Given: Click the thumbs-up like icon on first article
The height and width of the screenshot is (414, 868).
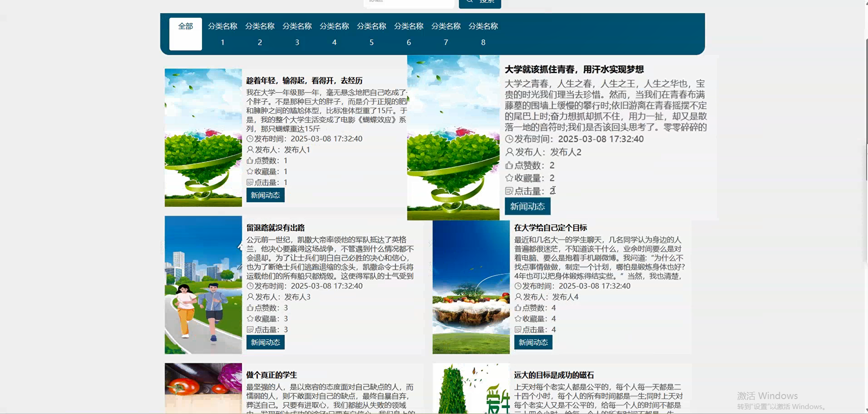Looking at the screenshot, I should point(250,160).
